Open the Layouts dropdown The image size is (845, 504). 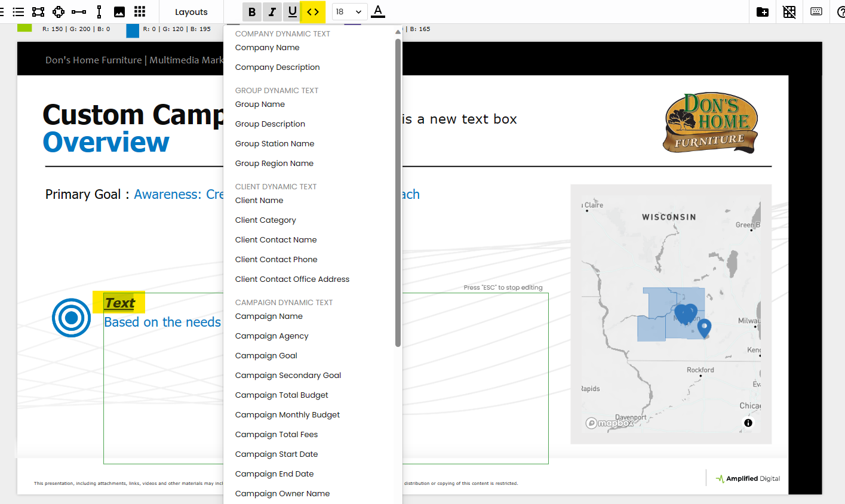click(191, 12)
